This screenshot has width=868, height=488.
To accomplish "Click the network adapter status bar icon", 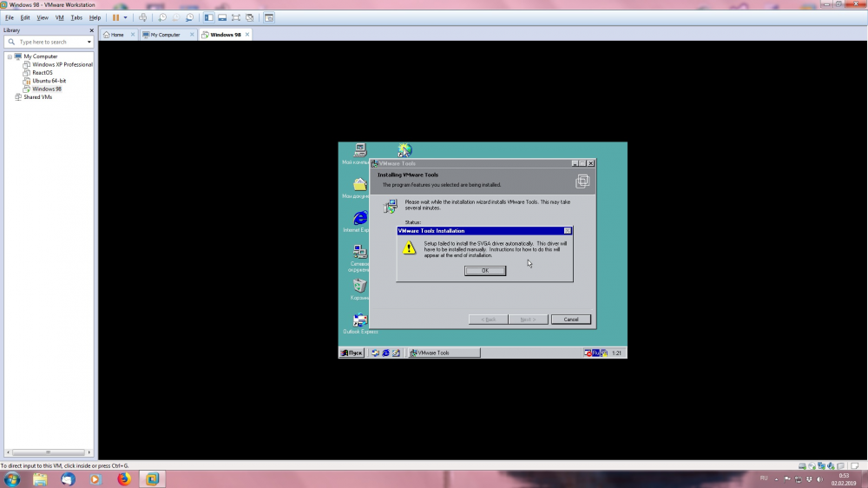I will click(821, 465).
